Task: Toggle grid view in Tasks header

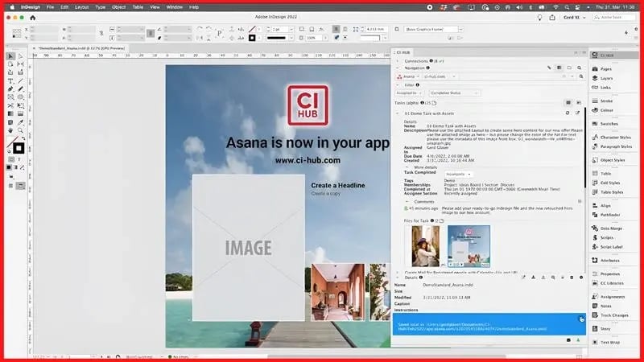Action: pos(568,103)
